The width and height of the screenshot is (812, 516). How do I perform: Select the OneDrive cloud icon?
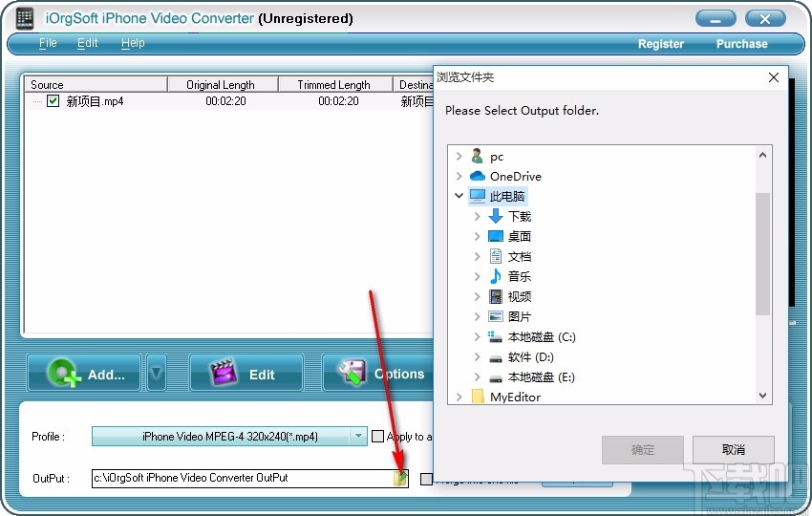[x=477, y=176]
